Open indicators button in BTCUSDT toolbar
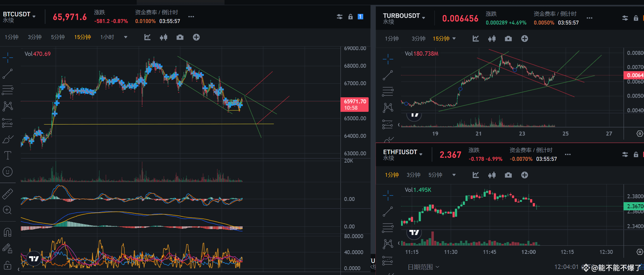 pos(147,37)
